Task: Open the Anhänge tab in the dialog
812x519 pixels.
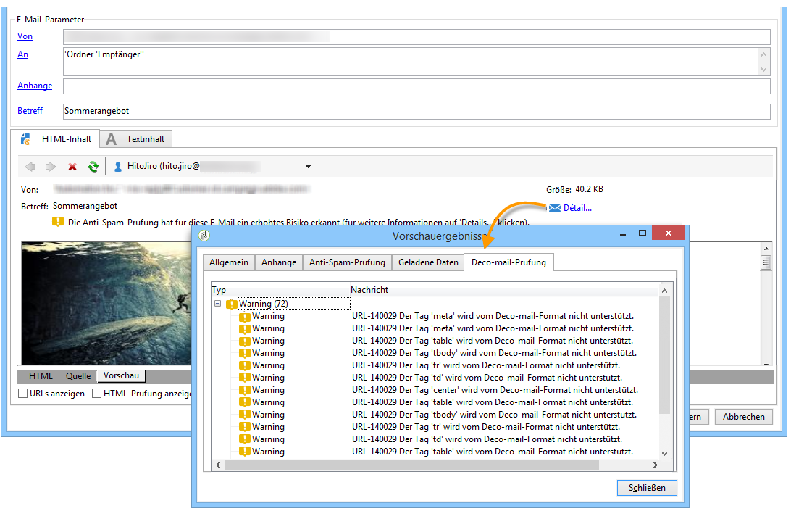Action: (x=279, y=262)
